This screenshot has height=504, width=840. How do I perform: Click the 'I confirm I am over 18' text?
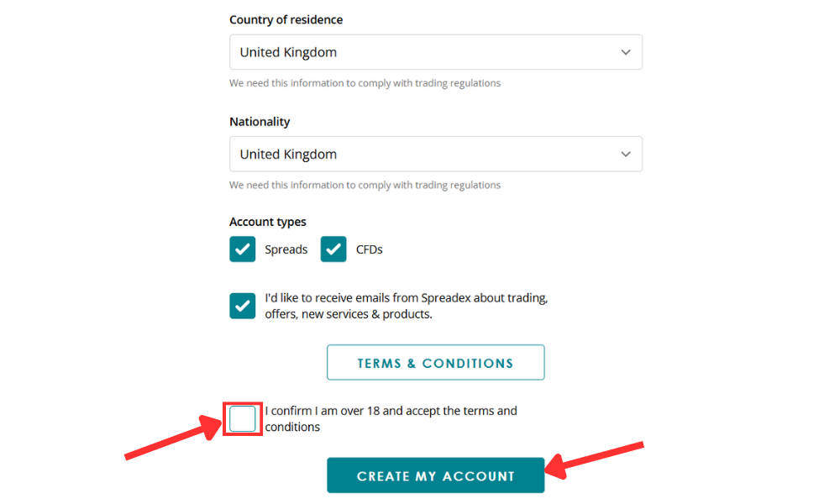[391, 412]
